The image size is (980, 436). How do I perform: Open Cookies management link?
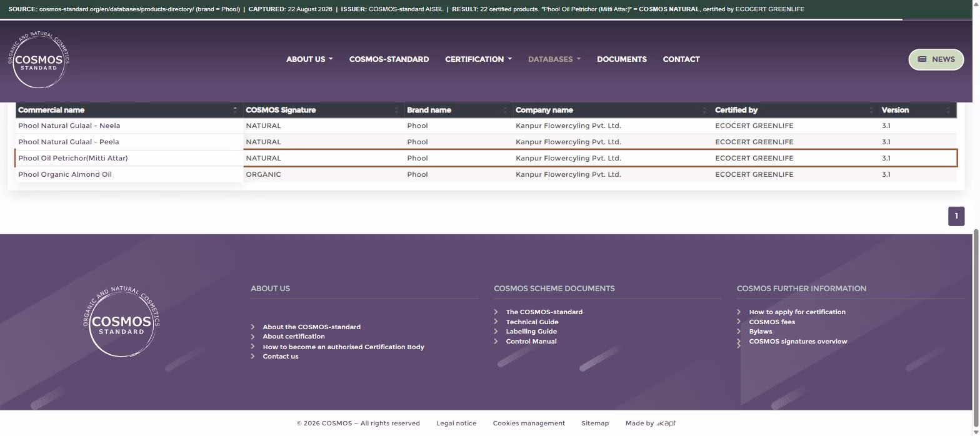point(529,424)
